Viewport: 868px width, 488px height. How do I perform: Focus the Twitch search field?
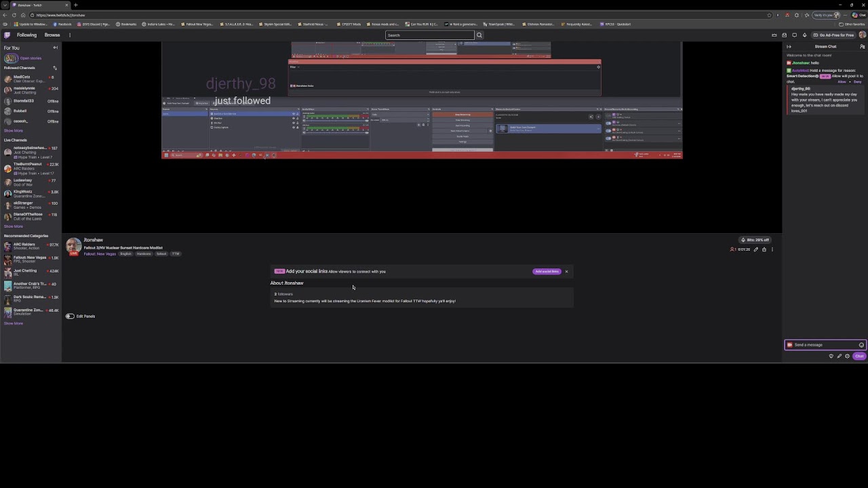pos(429,35)
